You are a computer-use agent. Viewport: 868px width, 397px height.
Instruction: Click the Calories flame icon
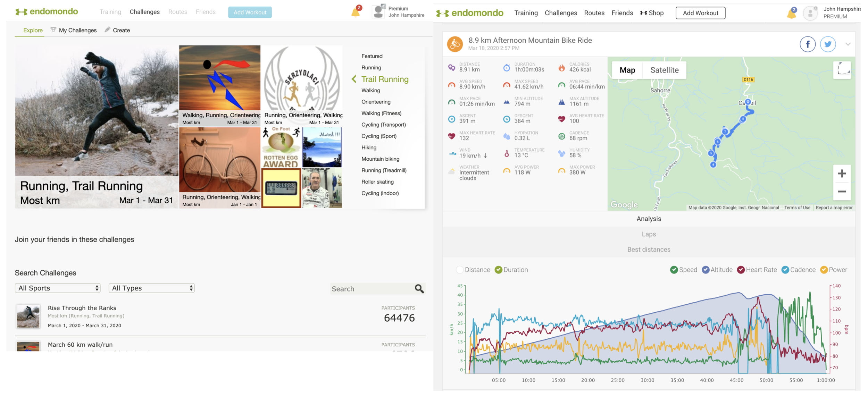[x=561, y=67]
